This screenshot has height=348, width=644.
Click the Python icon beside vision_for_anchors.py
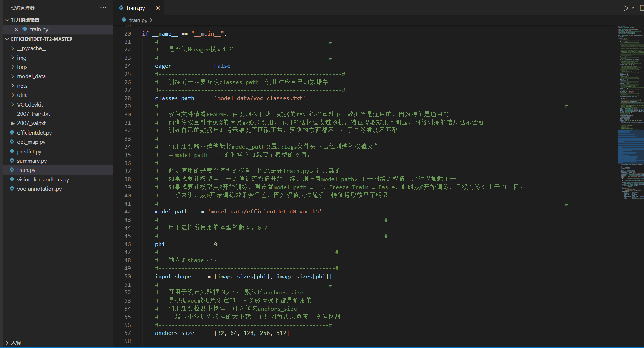pyautogui.click(x=12, y=179)
